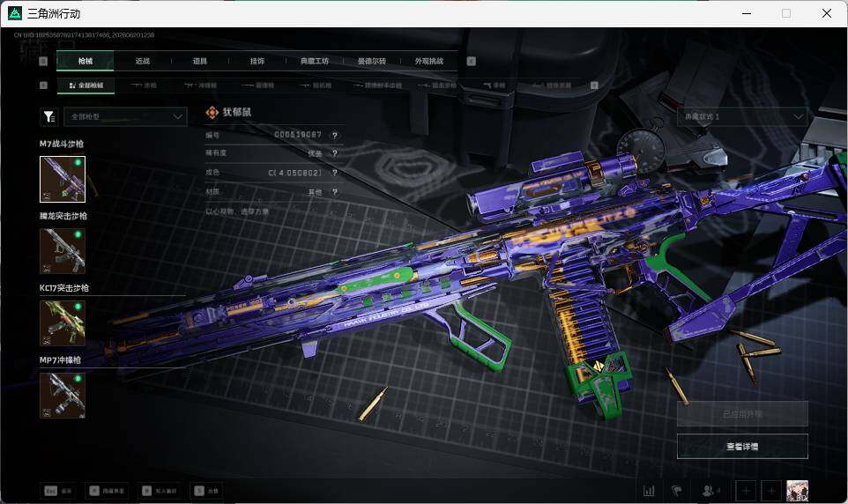Image resolution: width=848 pixels, height=504 pixels.
Task: Select the second weapon type sub-tab
Action: click(x=144, y=85)
